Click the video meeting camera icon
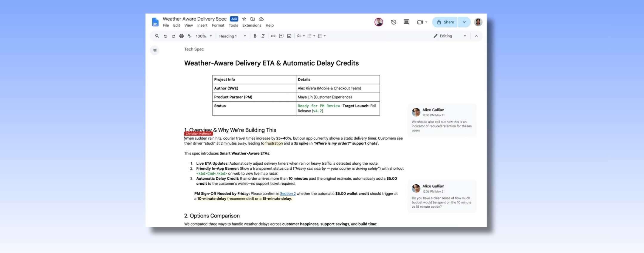Image resolution: width=644 pixels, height=253 pixels. pos(420,22)
